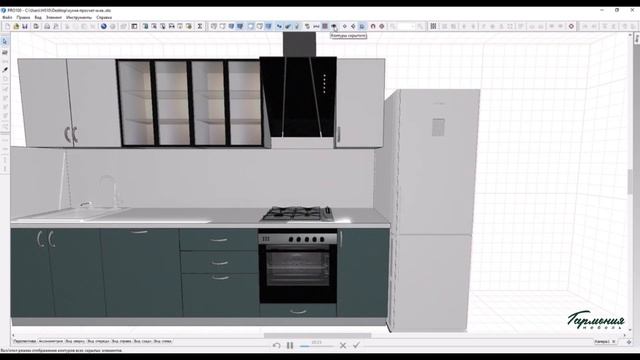The width and height of the screenshot is (640, 360).
Task: Click the print icon in the toolbar
Action: tap(47, 26)
